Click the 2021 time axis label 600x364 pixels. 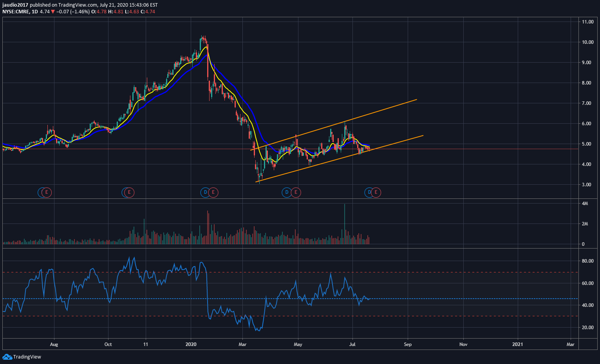[x=517, y=344]
